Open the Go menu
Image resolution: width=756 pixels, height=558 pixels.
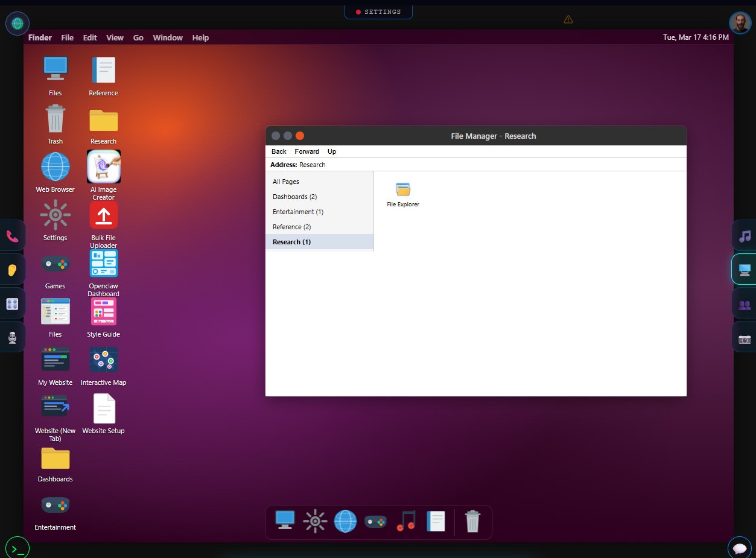pos(138,37)
